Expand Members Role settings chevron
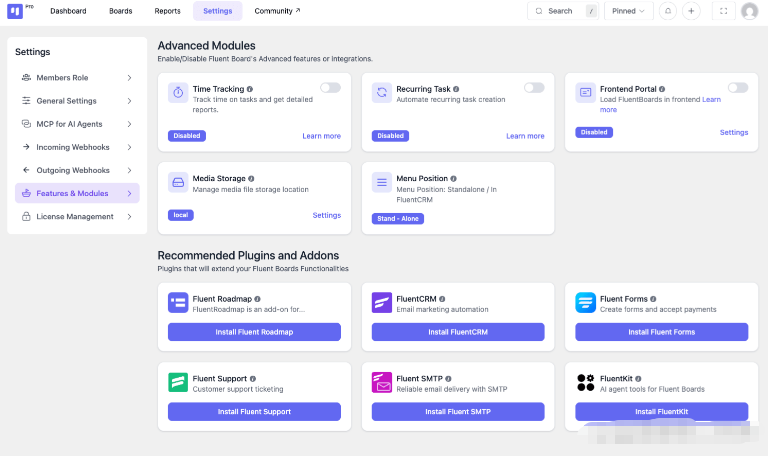The width and height of the screenshot is (768, 456). (x=129, y=78)
